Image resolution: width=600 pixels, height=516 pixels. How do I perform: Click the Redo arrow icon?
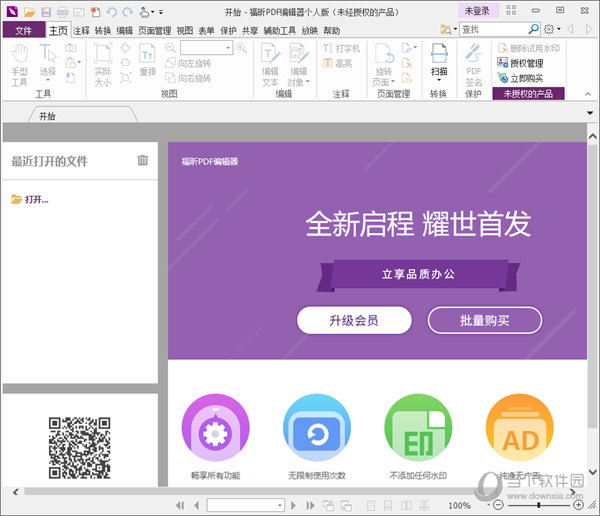tap(128, 12)
